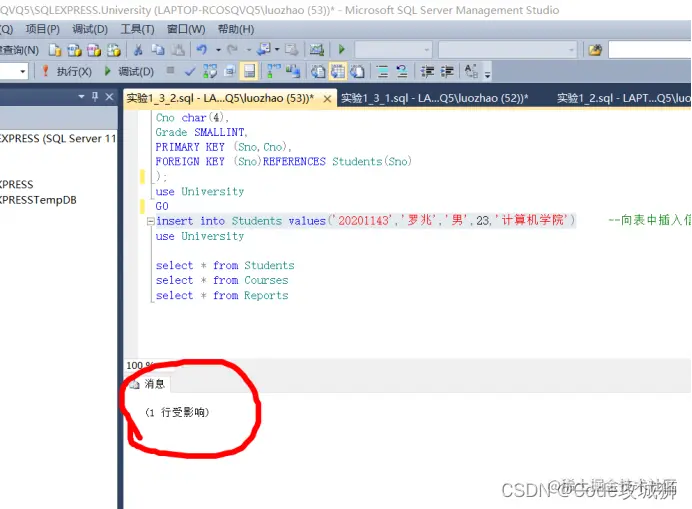The height and width of the screenshot is (509, 692).
Task: Click the Find in Files folder icon
Action: (595, 50)
